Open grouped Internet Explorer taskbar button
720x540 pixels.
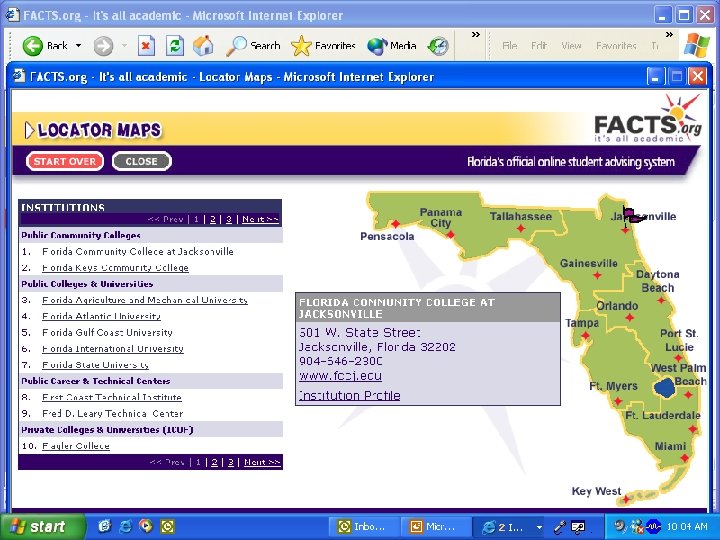[509, 527]
